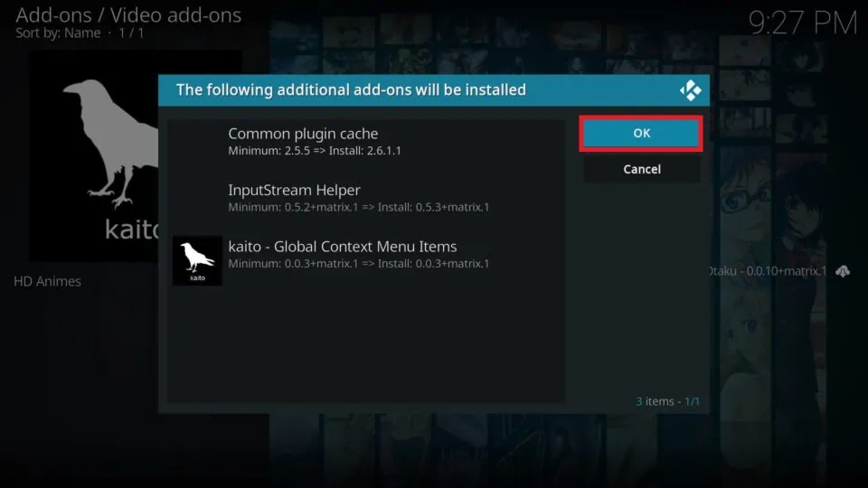Click the Kodi logo in dialog header
The image size is (868, 488).
point(690,90)
